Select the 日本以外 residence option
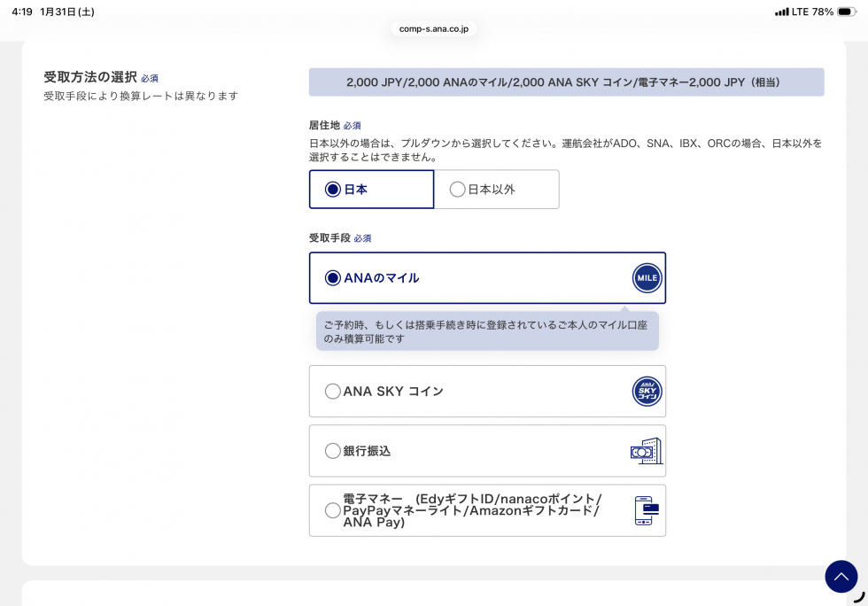The width and height of the screenshot is (868, 606). [x=458, y=189]
